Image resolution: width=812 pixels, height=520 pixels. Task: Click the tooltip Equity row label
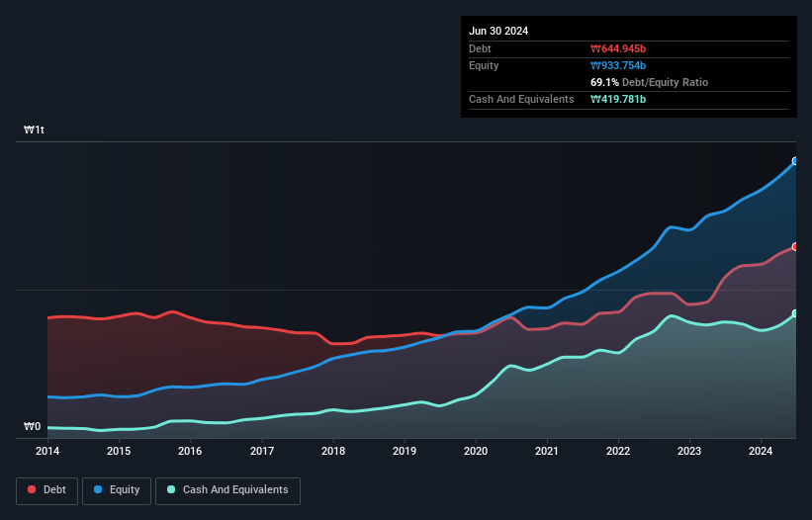click(484, 65)
